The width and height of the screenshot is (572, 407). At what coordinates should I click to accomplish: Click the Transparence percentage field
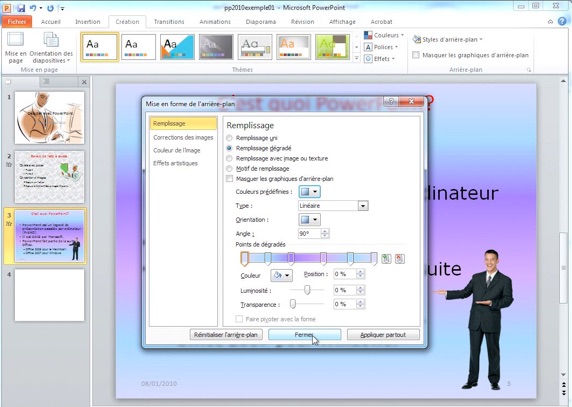coord(345,304)
